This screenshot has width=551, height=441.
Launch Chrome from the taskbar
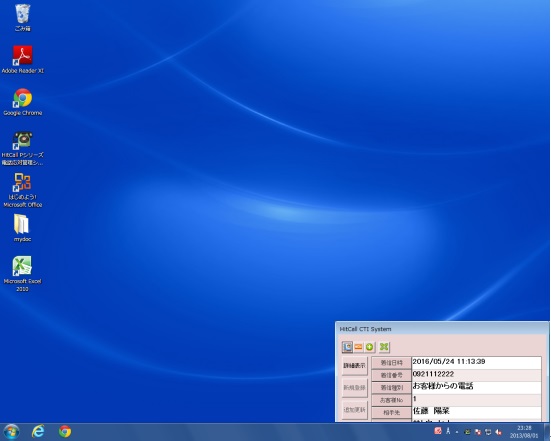(65, 432)
